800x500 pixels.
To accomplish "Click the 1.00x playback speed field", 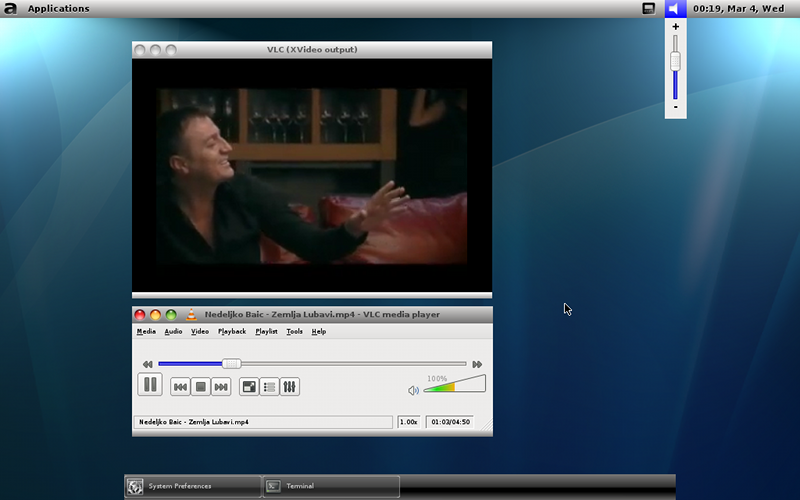I will pyautogui.click(x=408, y=422).
